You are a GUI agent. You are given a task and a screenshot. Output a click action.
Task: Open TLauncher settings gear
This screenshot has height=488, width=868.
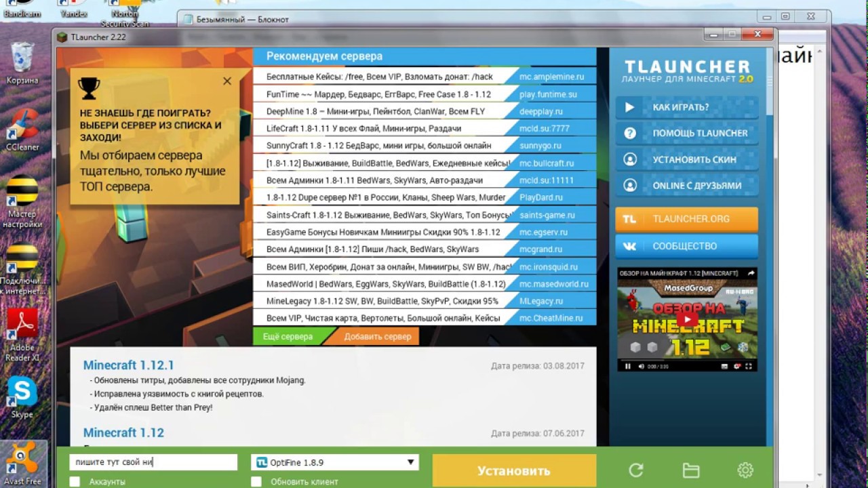click(x=745, y=470)
